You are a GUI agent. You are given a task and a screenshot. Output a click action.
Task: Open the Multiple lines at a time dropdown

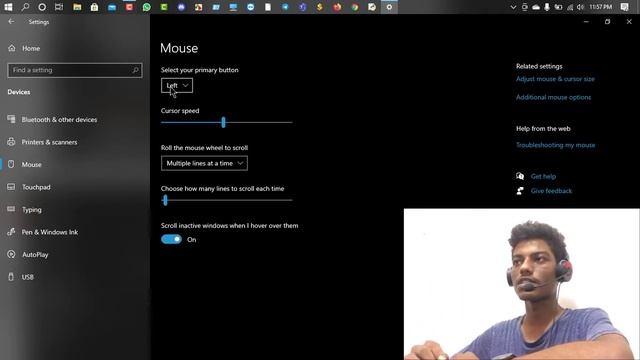204,163
